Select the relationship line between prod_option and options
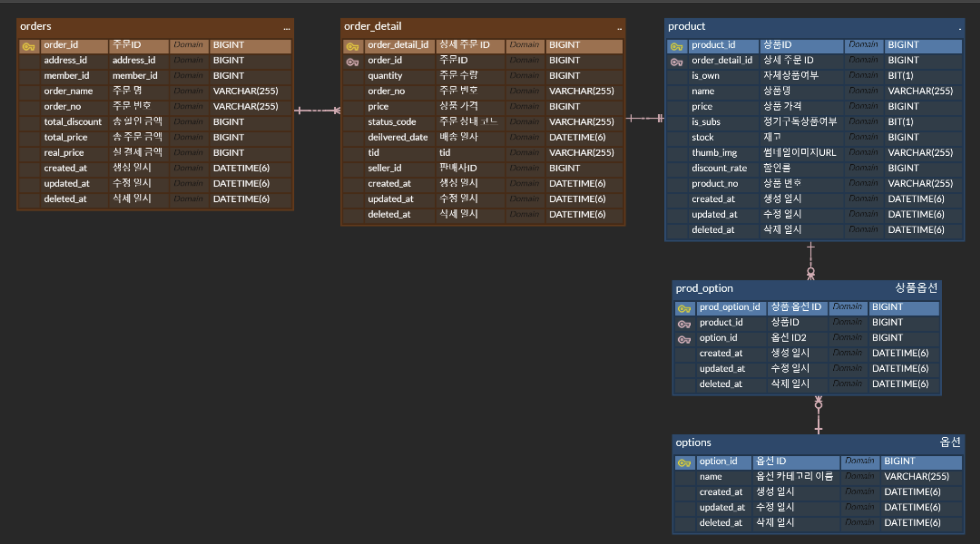980x544 pixels. point(818,415)
